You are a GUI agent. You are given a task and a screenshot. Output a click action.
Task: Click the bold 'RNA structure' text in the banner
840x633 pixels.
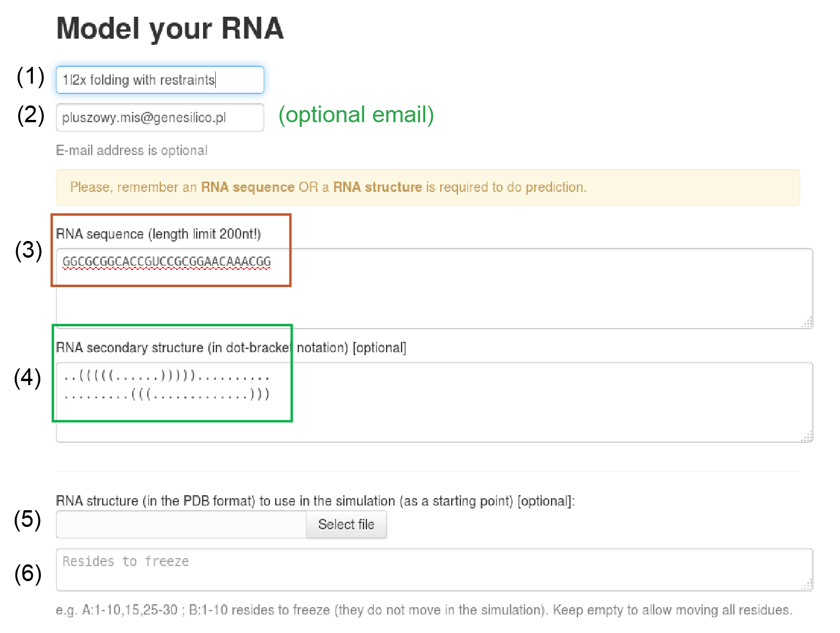377,187
